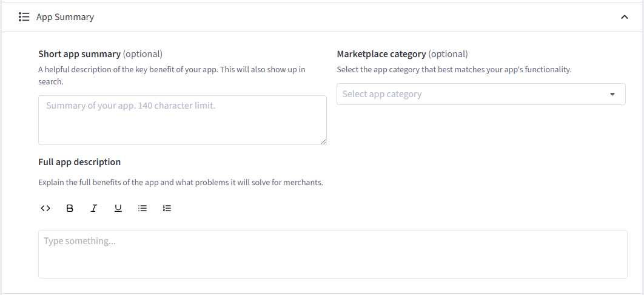Insert a bulleted list
Screen dimensions: 644x295
[143, 208]
